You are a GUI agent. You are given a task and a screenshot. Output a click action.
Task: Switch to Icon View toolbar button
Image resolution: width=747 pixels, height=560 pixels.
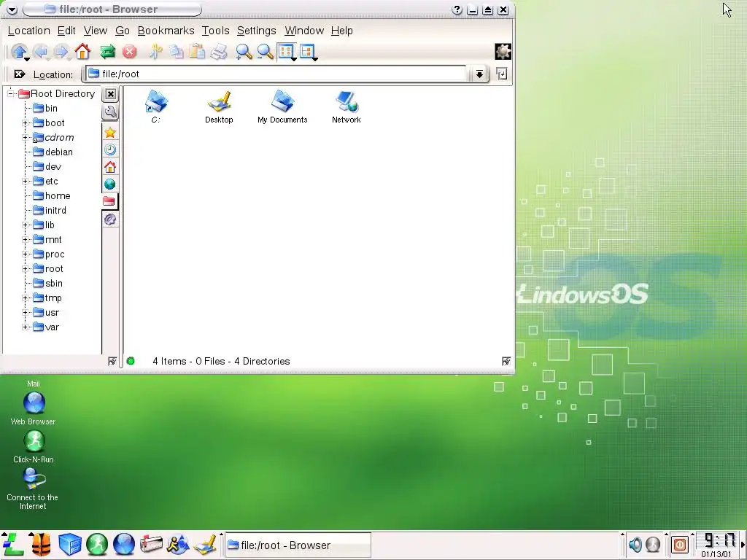(287, 52)
